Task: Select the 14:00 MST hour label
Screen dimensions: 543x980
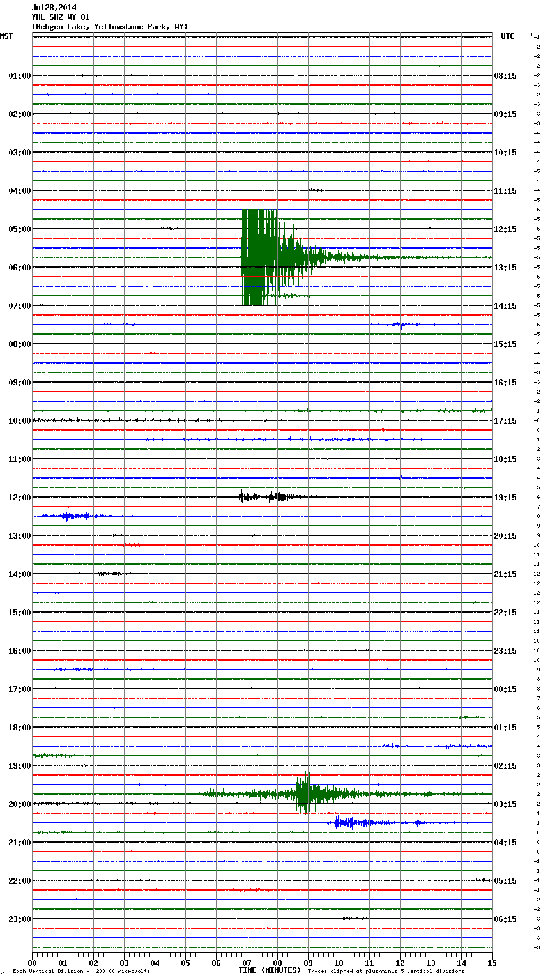Action: click(x=20, y=574)
